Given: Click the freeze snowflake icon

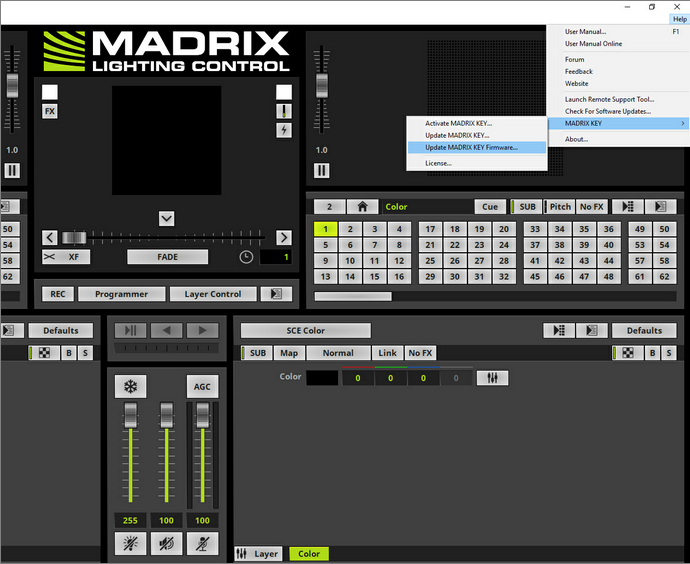Looking at the screenshot, I should click(x=129, y=387).
